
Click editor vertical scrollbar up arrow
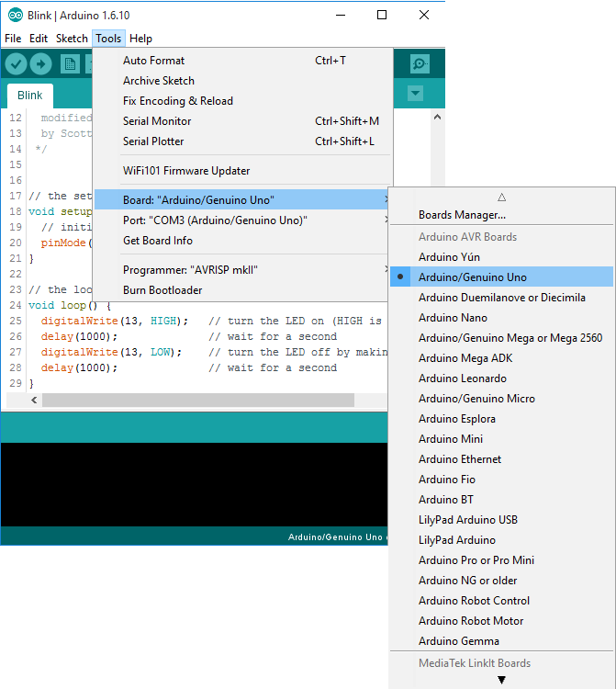pyautogui.click(x=437, y=117)
